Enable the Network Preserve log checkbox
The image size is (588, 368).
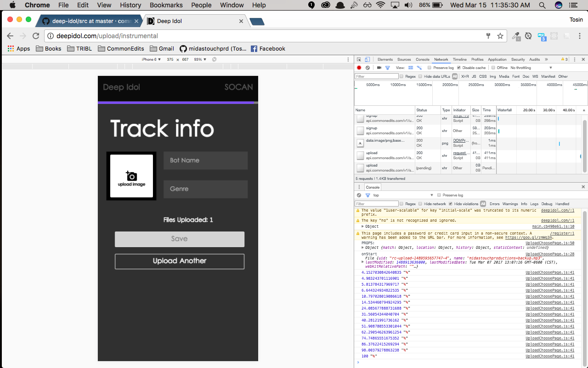tap(429, 68)
